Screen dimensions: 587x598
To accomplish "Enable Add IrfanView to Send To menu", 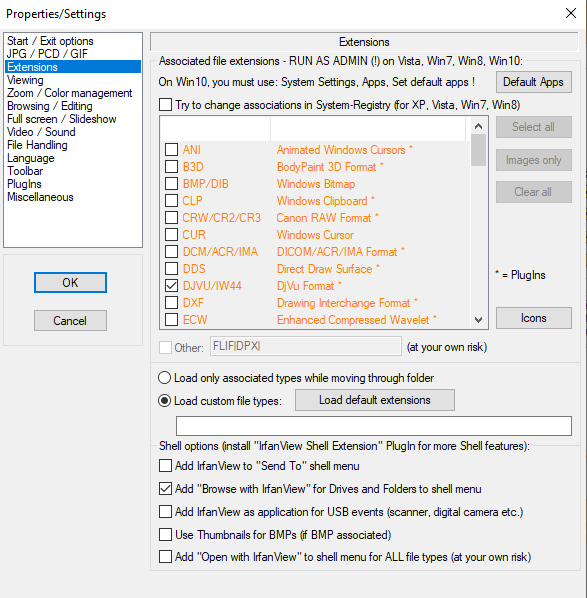I will point(165,466).
